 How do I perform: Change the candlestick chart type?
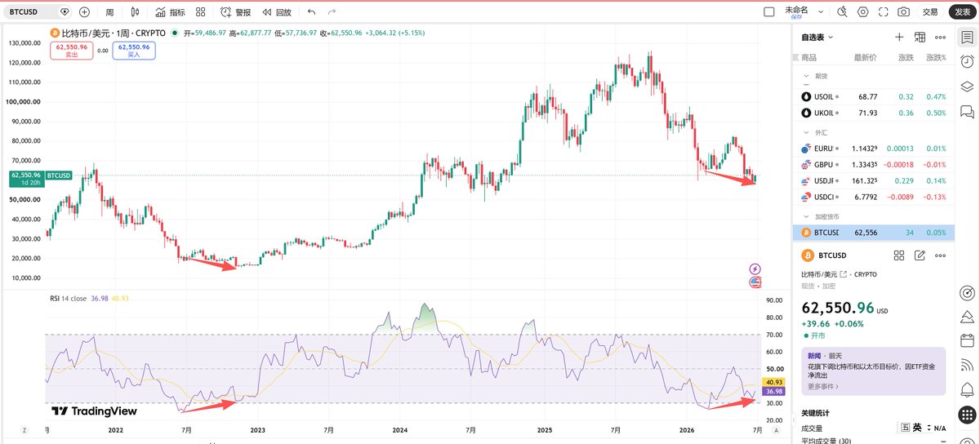[x=136, y=12]
